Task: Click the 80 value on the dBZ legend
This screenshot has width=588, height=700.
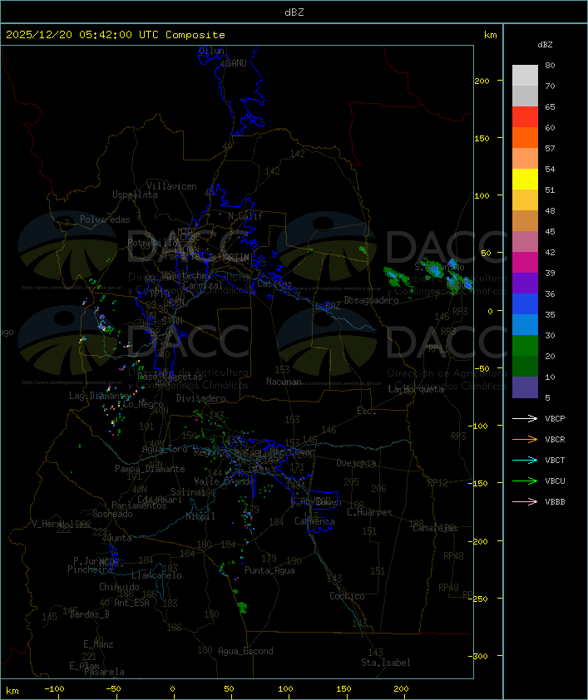Action: [x=550, y=65]
